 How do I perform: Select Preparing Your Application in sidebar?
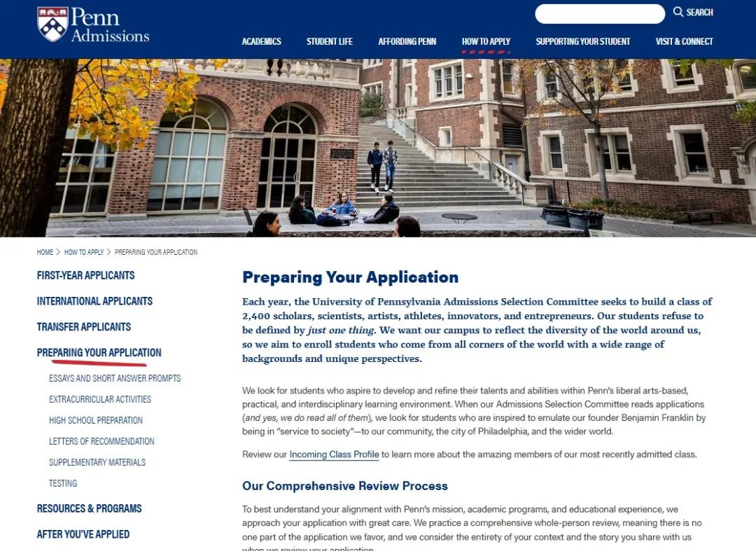click(x=99, y=352)
